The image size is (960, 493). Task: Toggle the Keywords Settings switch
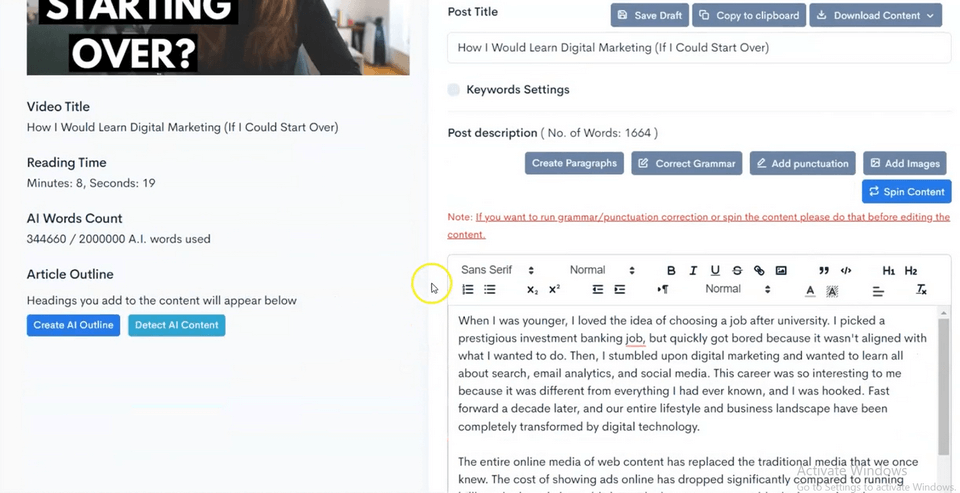pos(454,90)
